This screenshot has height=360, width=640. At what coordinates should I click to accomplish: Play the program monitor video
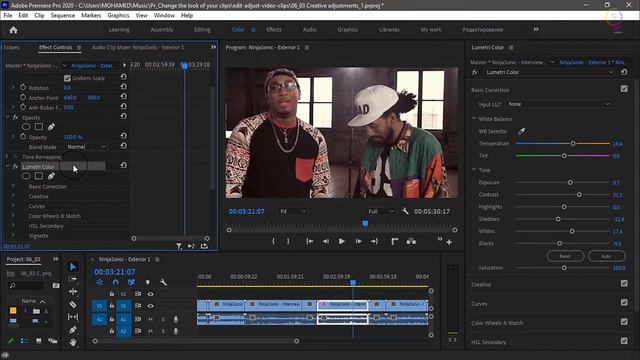coord(342,242)
